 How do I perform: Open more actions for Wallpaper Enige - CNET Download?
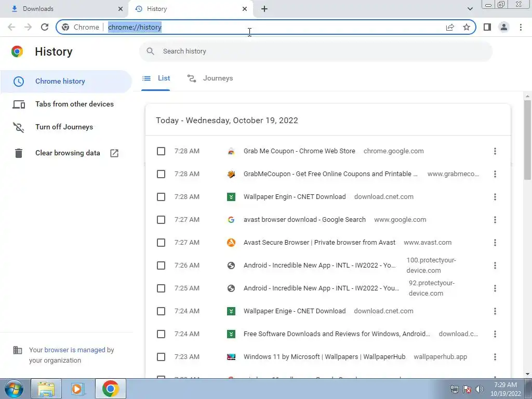(x=495, y=311)
